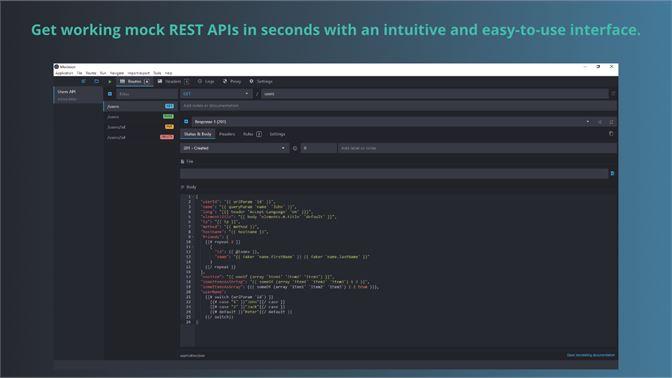This screenshot has height=378, width=672.
Task: Open the File menu
Action: [x=80, y=73]
